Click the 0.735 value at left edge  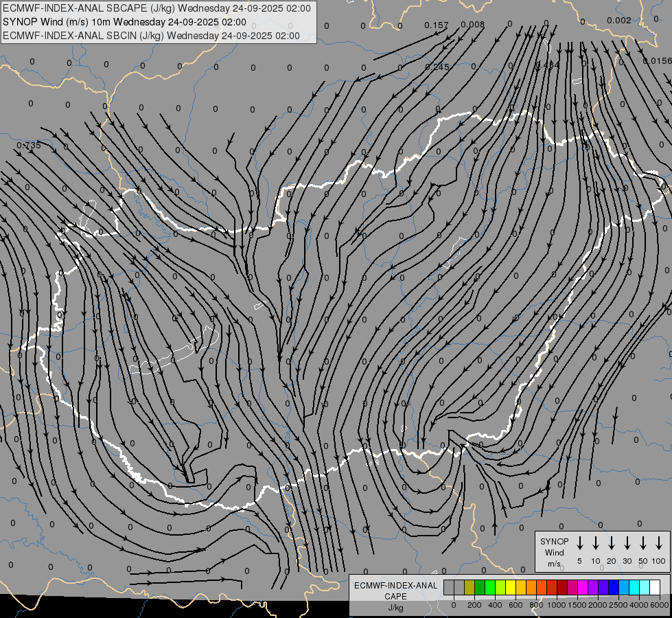pyautogui.click(x=29, y=146)
